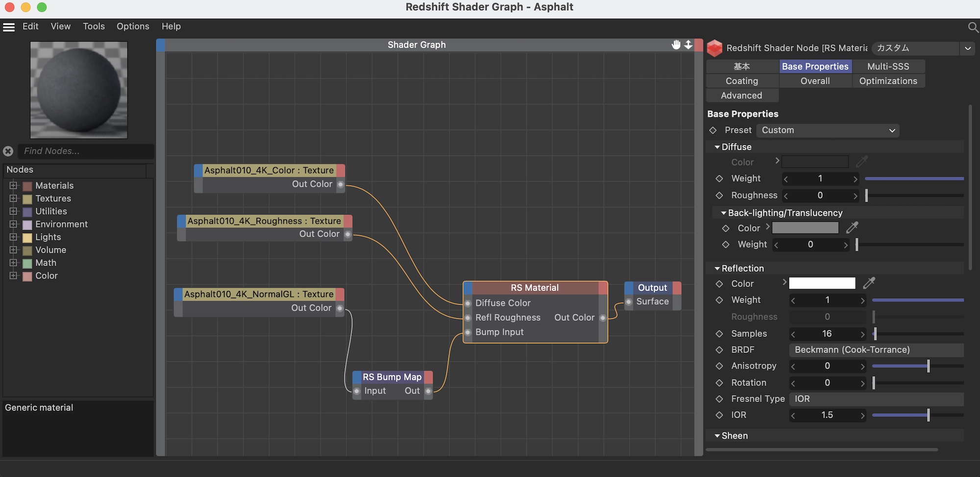The width and height of the screenshot is (980, 477).
Task: Click the search magnifier icon
Action: click(973, 27)
